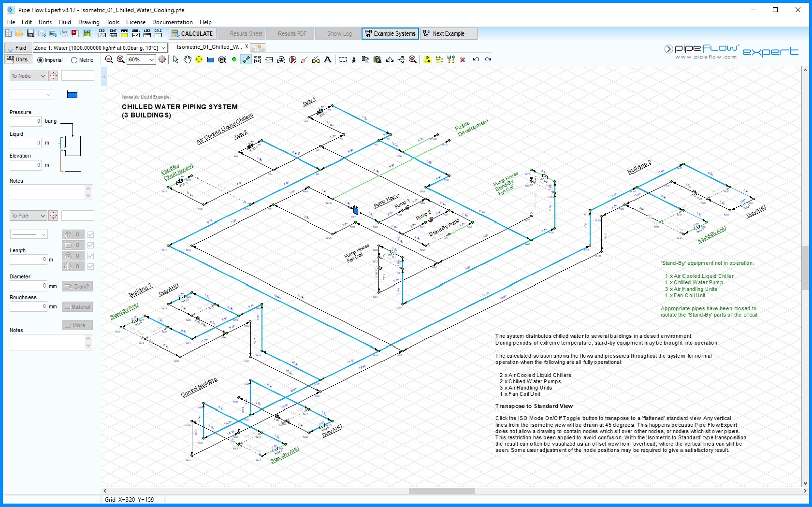The height and width of the screenshot is (507, 812).
Task: Open the pipe line style dropdown
Action: (x=29, y=234)
